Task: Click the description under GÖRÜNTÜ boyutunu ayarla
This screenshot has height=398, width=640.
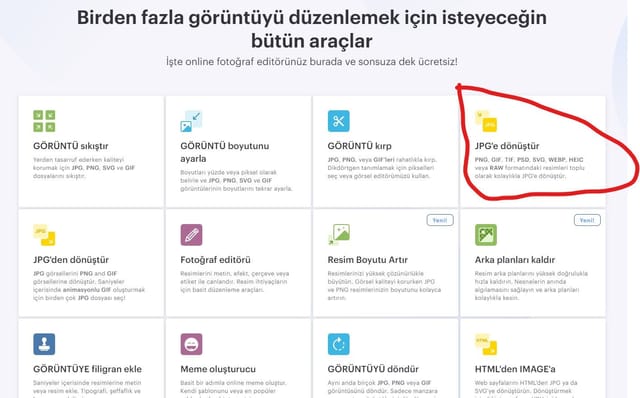Action: click(236, 180)
